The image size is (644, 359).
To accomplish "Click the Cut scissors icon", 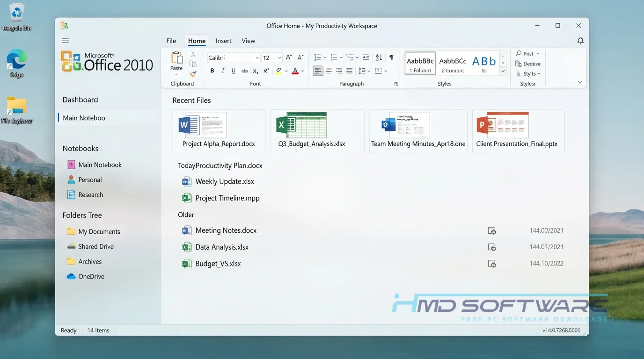I will (193, 54).
